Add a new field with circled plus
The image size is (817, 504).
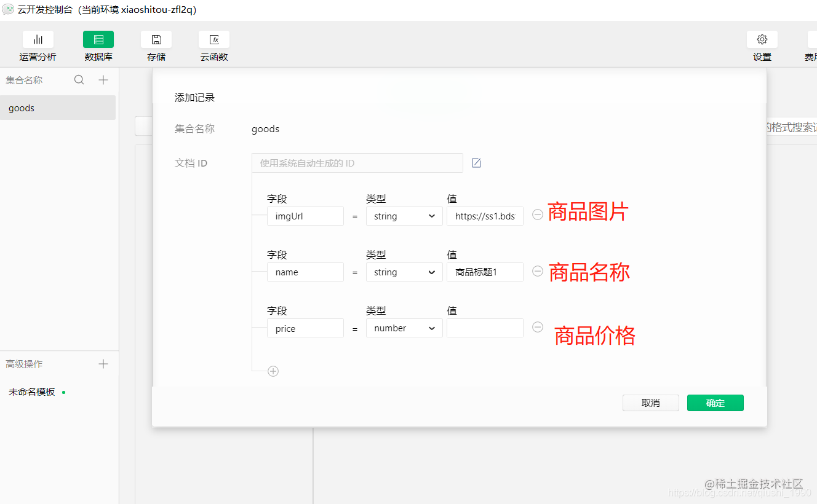tap(273, 371)
